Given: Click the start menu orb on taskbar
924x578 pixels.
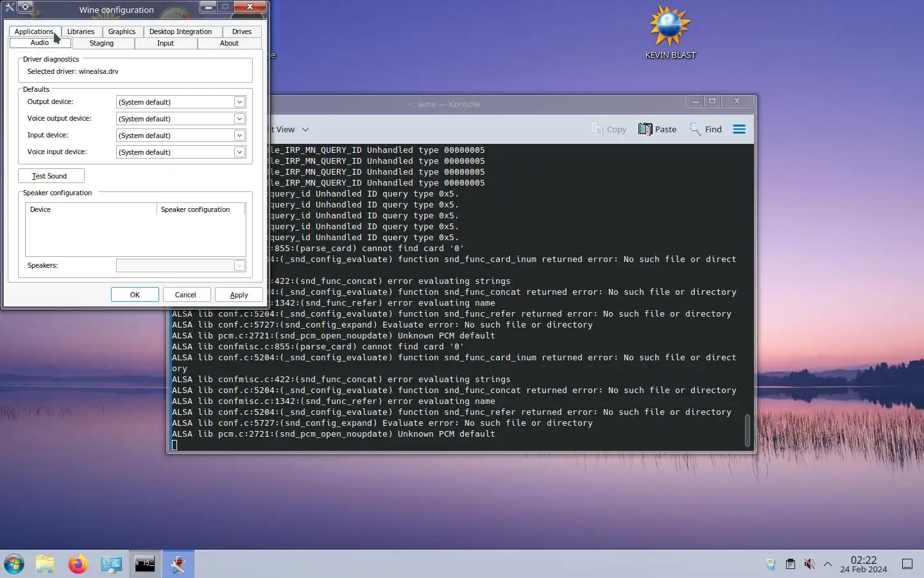Looking at the screenshot, I should click(14, 565).
